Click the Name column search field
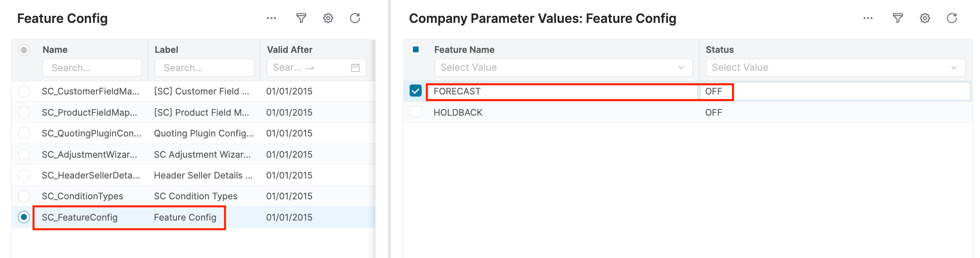Viewport: 980px width, 258px height. 92,68
